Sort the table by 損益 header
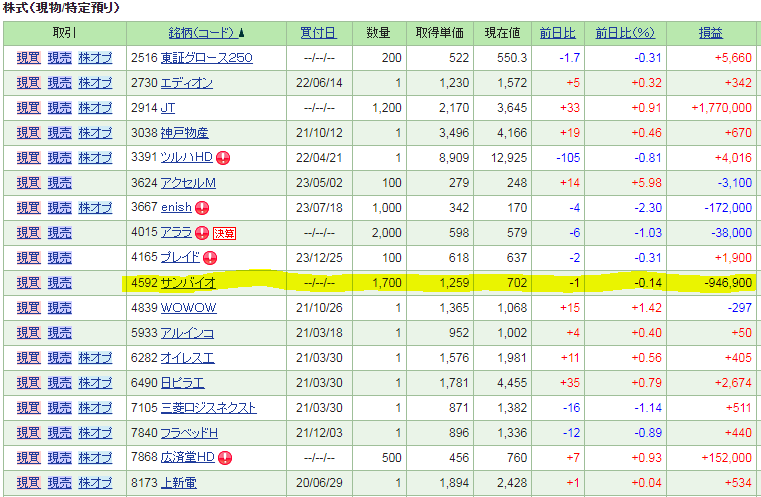The height and width of the screenshot is (497, 761). point(711,33)
